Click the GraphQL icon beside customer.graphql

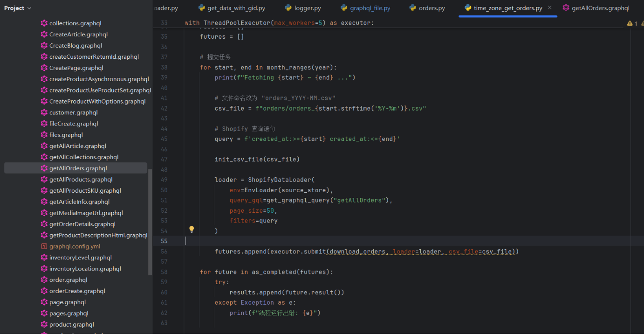(x=43, y=112)
